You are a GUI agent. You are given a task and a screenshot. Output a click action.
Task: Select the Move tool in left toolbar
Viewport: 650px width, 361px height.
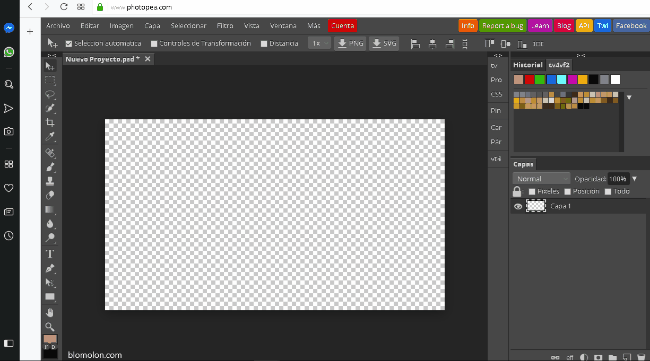point(50,66)
